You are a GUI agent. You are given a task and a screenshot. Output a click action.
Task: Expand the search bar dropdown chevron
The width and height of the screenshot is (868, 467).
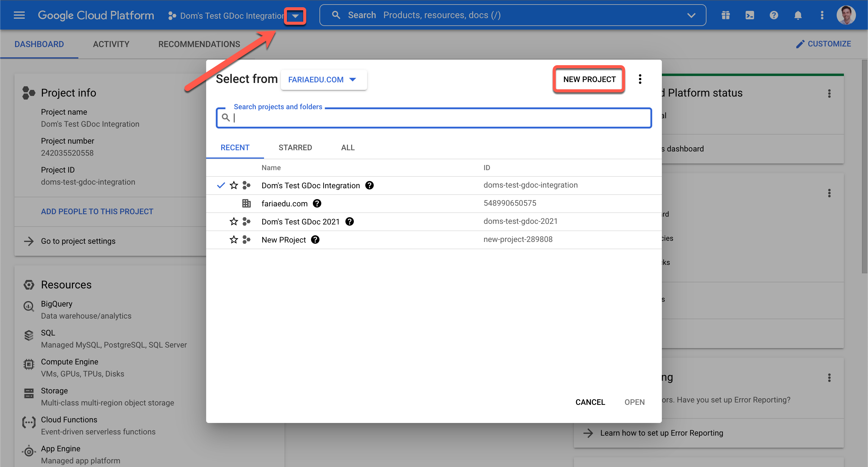tap(691, 15)
